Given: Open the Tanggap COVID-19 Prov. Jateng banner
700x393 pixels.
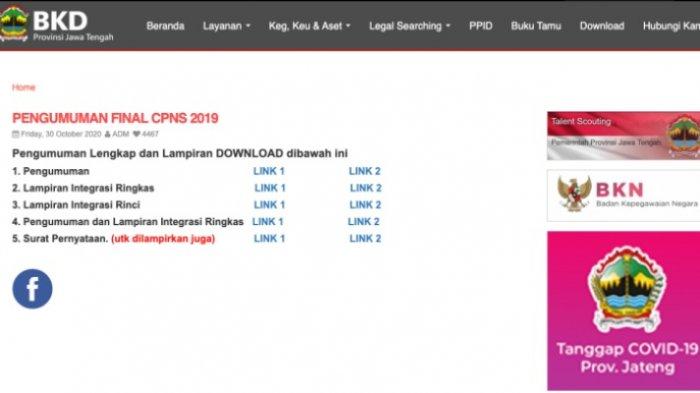Looking at the screenshot, I should click(x=624, y=311).
